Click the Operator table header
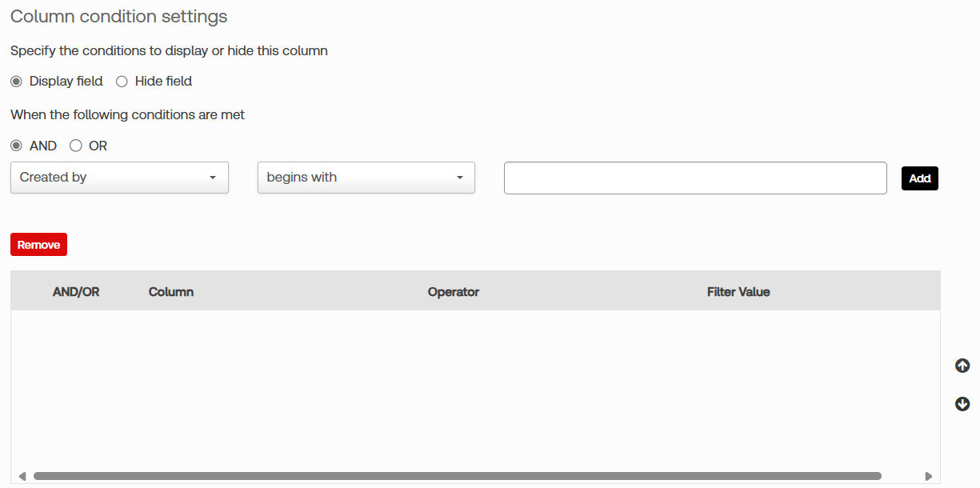 click(x=454, y=292)
